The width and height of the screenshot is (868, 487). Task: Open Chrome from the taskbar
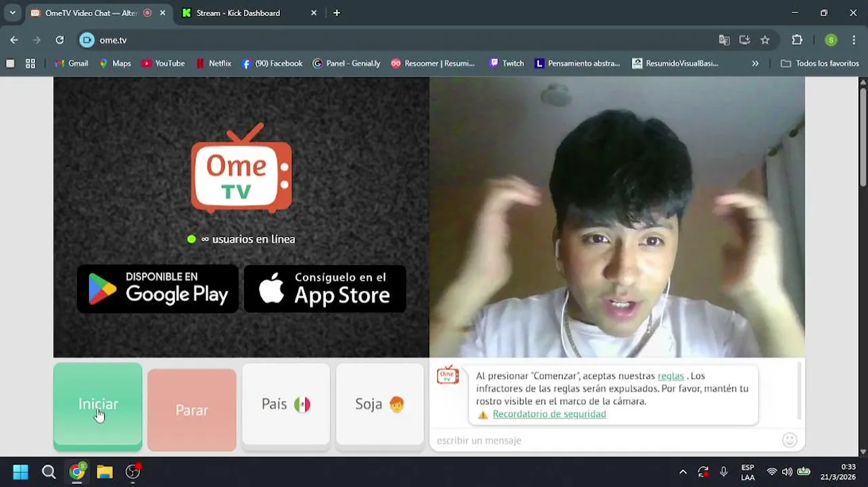pos(77,471)
